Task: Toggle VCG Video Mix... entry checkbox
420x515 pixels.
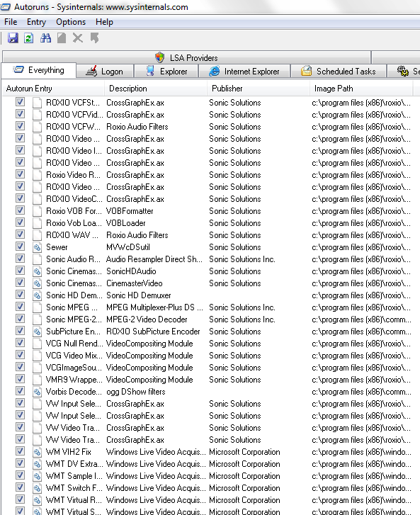Action: [x=20, y=355]
